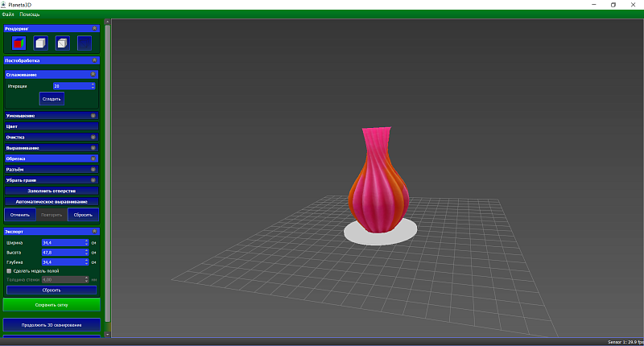Expand the Уменьшение section
Screen dimensions: 644x346
point(52,116)
